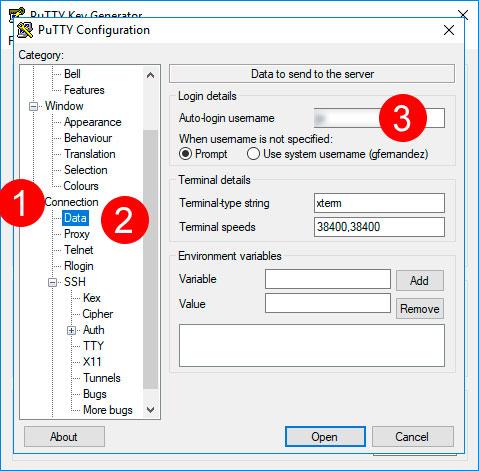
Task: Open X11 settings
Action: tap(92, 362)
